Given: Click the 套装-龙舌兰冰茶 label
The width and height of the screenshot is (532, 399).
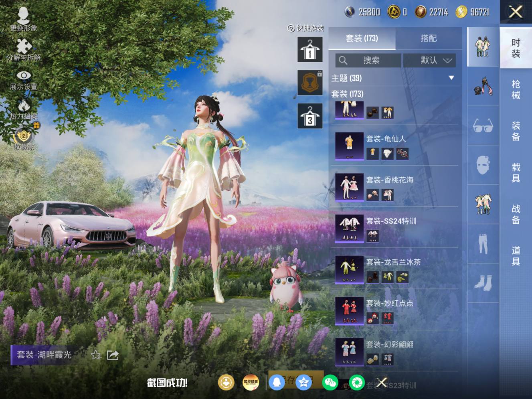Looking at the screenshot, I should coord(393,262).
